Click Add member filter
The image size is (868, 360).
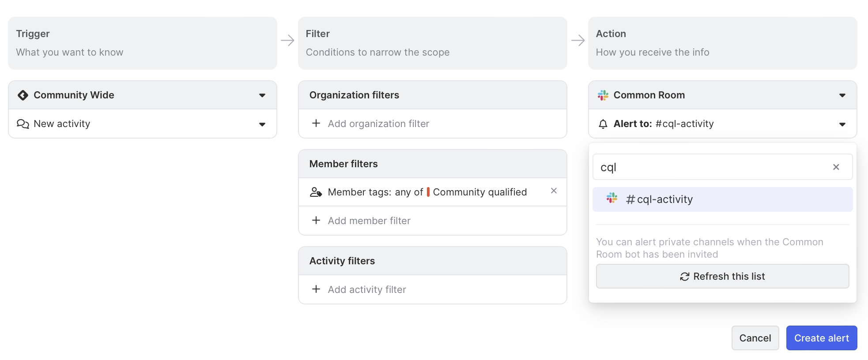(x=369, y=221)
